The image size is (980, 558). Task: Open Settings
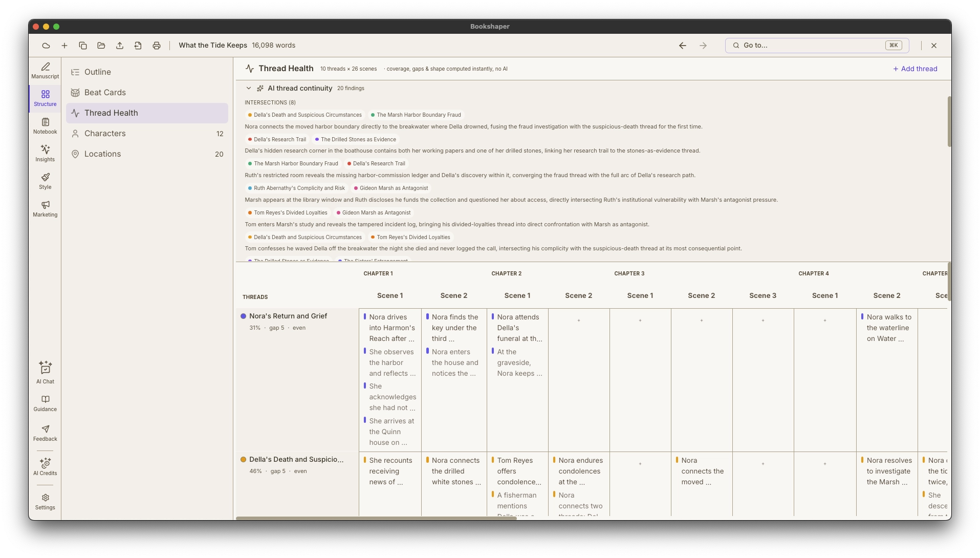(45, 502)
